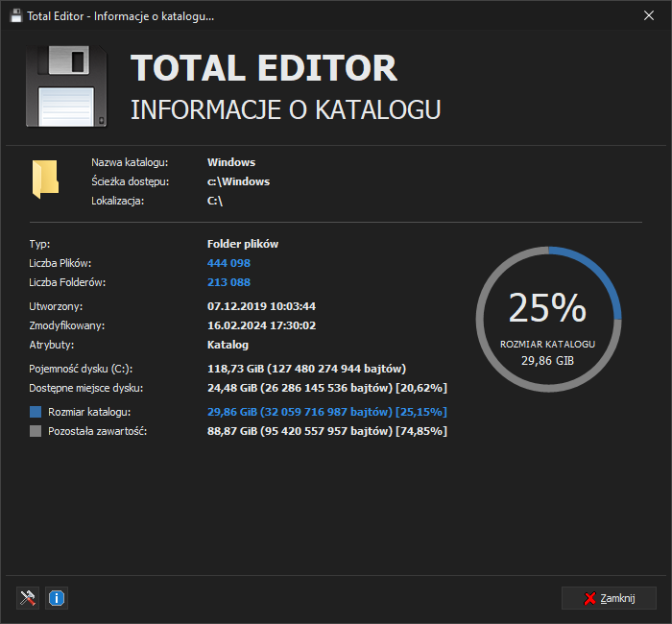Click the Zamknij button
672x624 pixels.
pyautogui.click(x=609, y=598)
